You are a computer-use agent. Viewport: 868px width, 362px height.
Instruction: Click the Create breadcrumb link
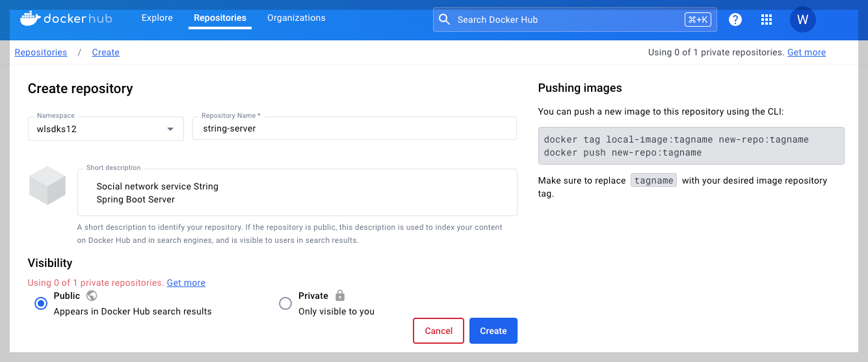point(106,52)
